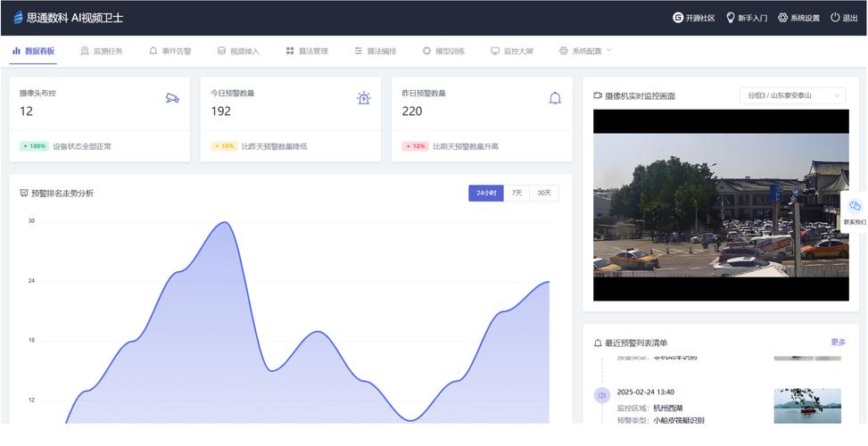
Task: Click 更多 in the alert list
Action: (x=838, y=343)
